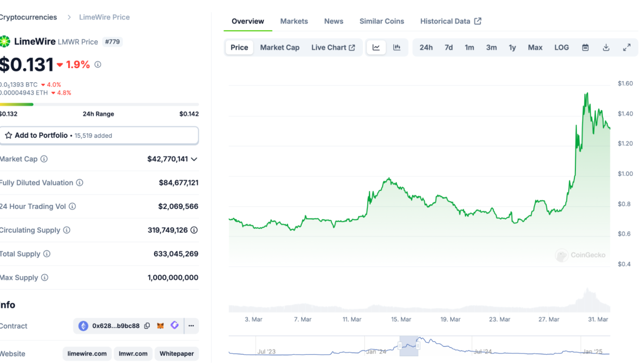This screenshot has width=644, height=363.
Task: Click 24 Hour Trading Vol info icon
Action: tap(72, 206)
